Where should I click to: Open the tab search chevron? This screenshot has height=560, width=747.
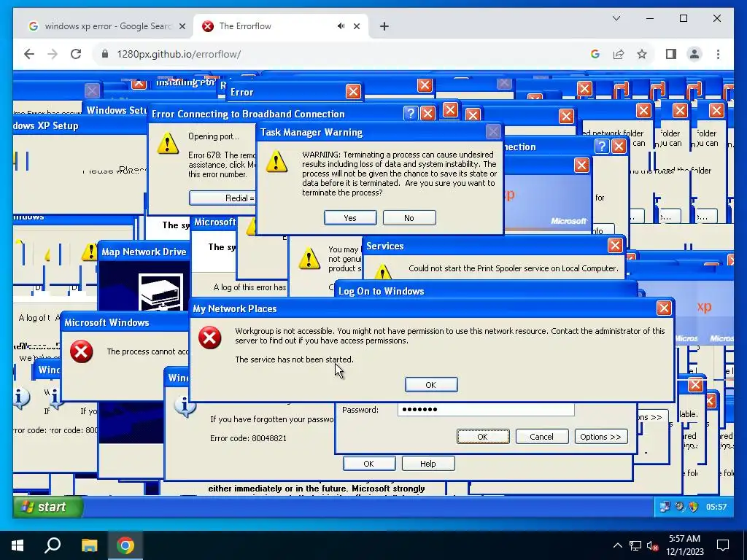(x=616, y=18)
